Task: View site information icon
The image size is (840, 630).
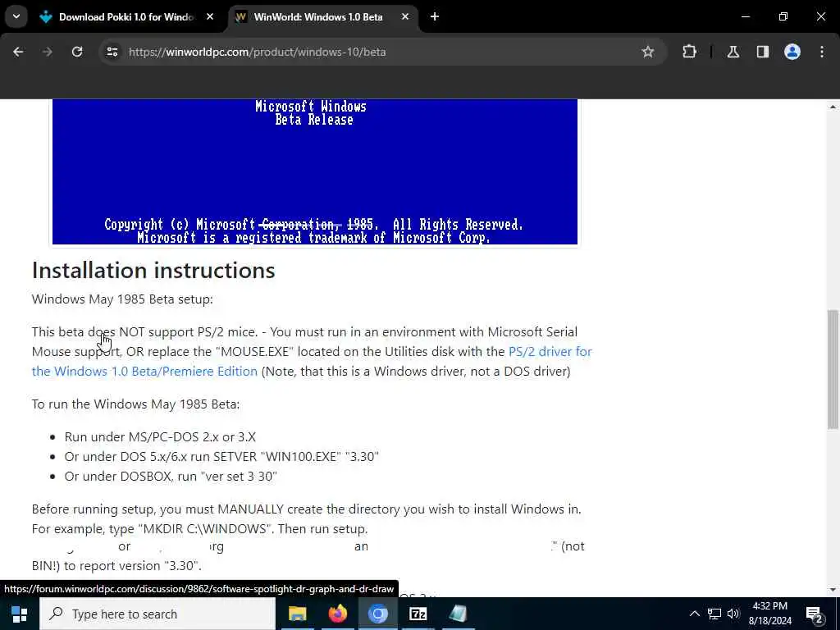Action: pyautogui.click(x=112, y=52)
